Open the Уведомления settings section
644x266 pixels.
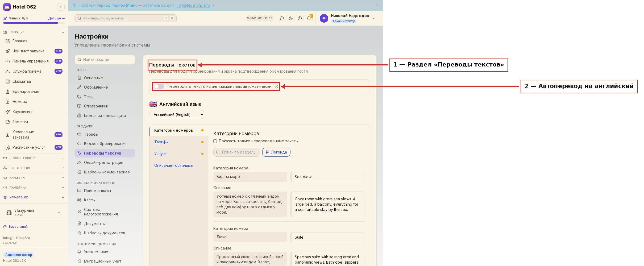pos(105,252)
